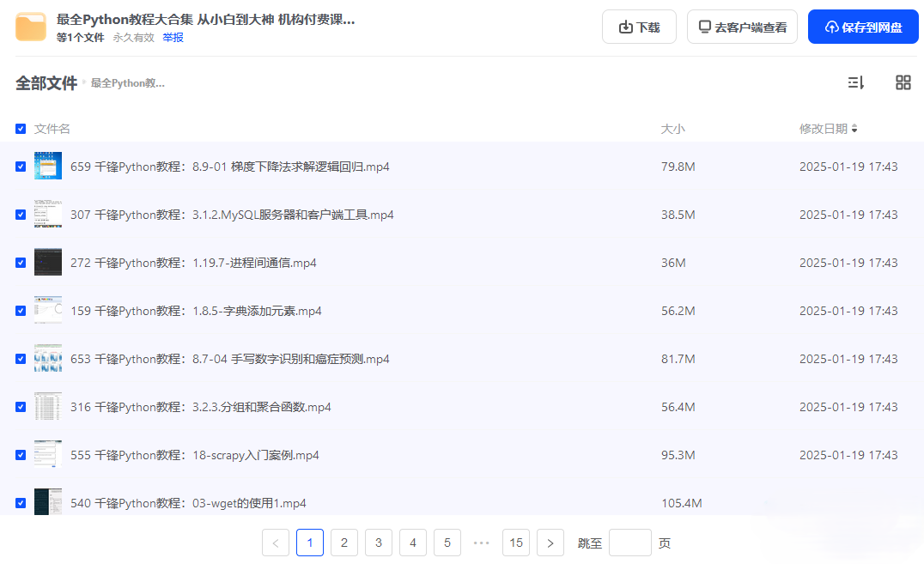Click thumbnail of 555 scrapy入门案例 video

tap(48, 454)
